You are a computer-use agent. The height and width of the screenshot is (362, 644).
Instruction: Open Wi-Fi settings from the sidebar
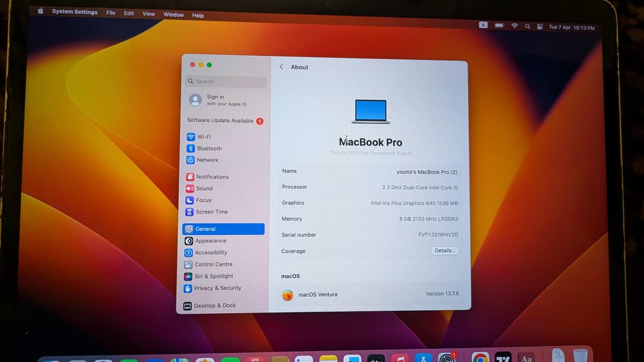190,136
